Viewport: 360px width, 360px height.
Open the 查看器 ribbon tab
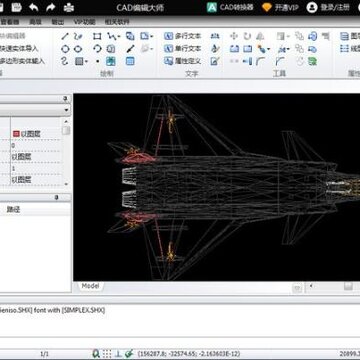click(x=10, y=22)
